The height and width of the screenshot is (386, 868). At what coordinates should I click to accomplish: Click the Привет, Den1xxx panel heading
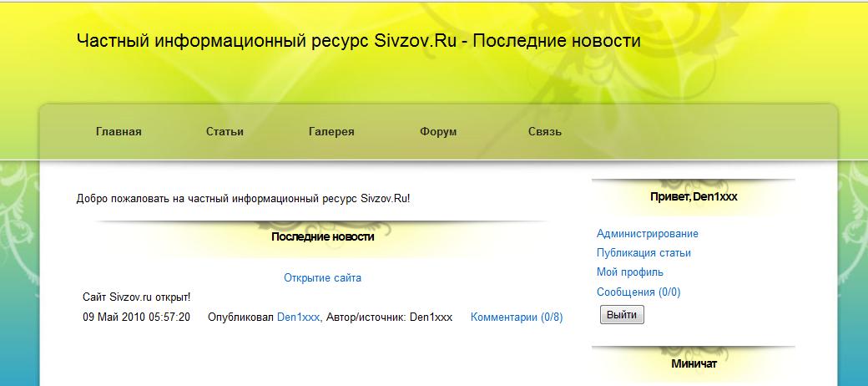[693, 196]
